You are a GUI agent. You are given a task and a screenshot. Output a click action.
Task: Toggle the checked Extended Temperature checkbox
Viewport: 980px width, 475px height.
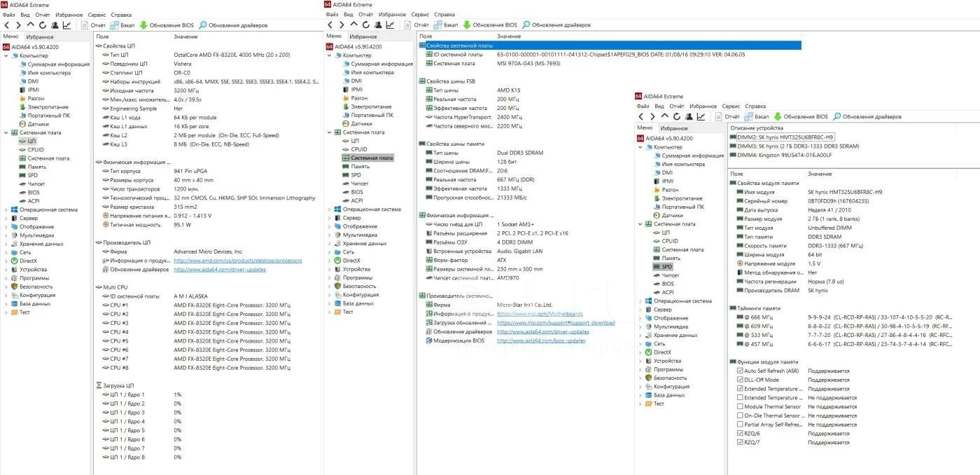point(740,389)
